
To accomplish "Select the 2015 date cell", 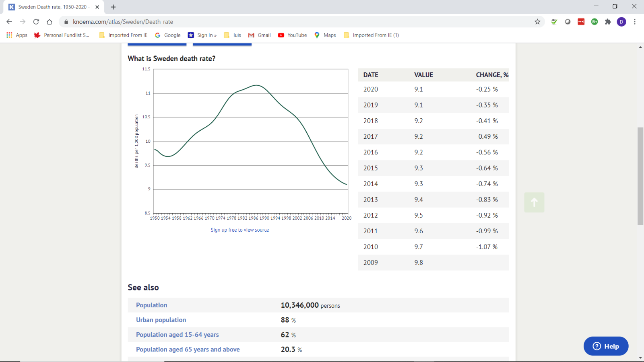I will click(x=371, y=168).
